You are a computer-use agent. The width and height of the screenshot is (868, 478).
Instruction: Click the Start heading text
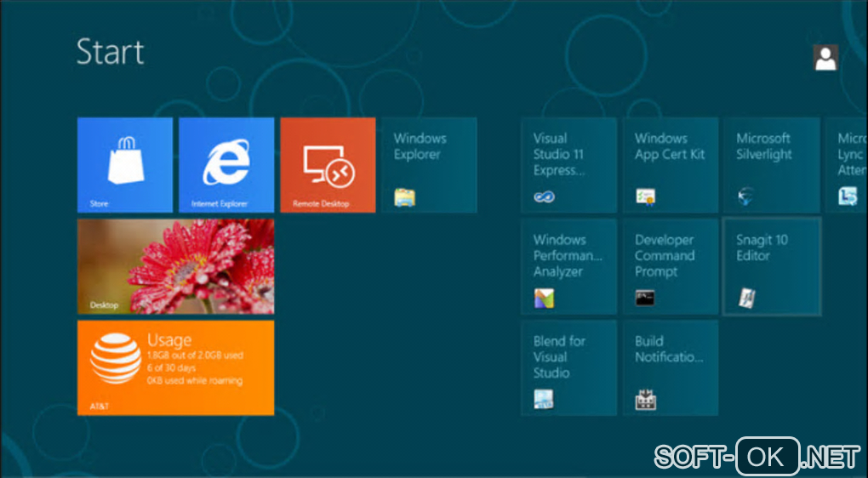click(110, 52)
